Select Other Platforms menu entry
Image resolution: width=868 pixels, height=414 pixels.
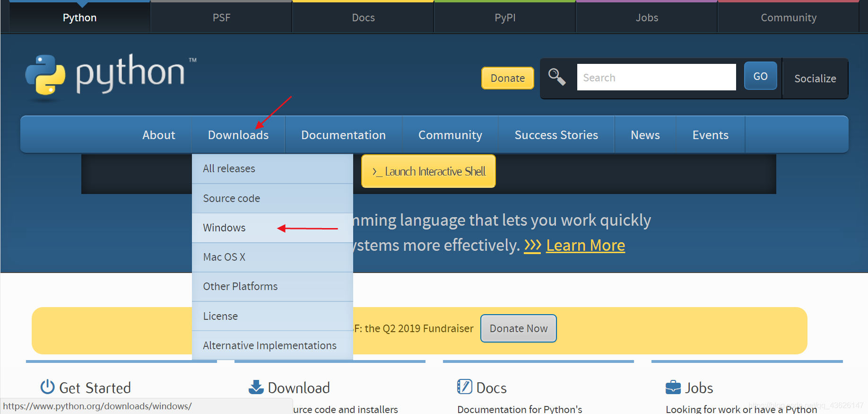272,287
